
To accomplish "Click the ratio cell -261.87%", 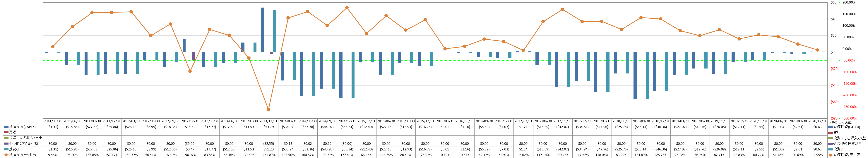I will click(x=268, y=155).
